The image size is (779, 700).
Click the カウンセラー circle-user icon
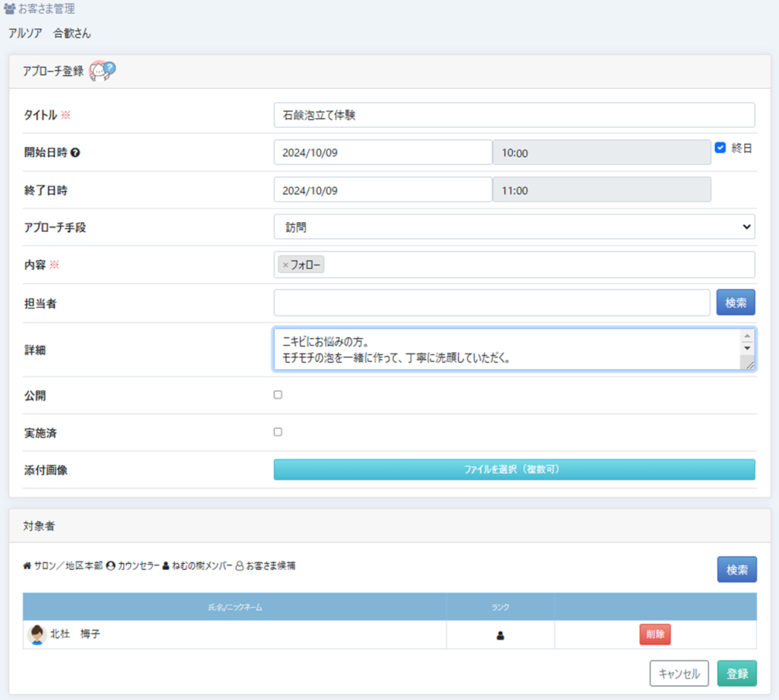coord(111,566)
